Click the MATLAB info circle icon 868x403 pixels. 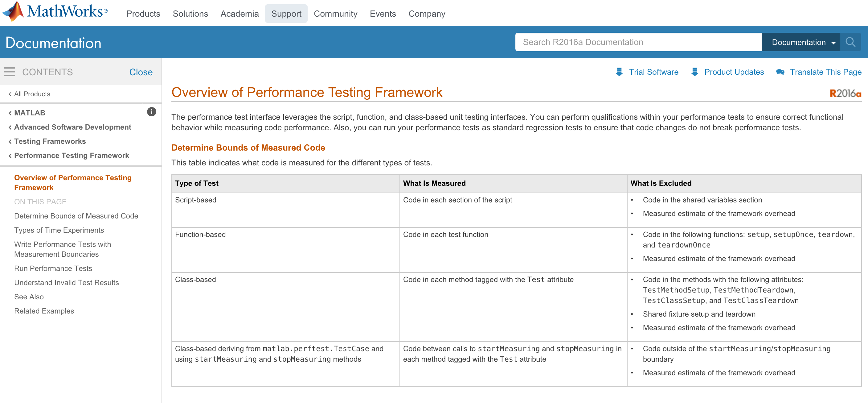152,112
